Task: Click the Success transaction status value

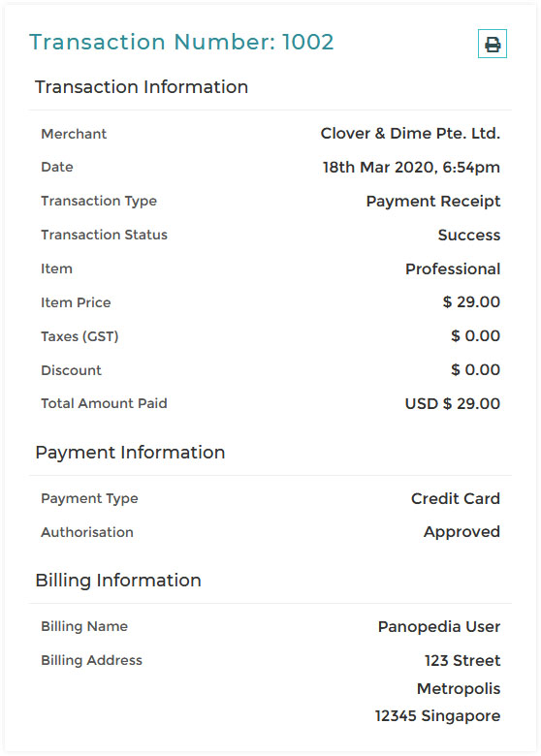Action: tap(469, 235)
